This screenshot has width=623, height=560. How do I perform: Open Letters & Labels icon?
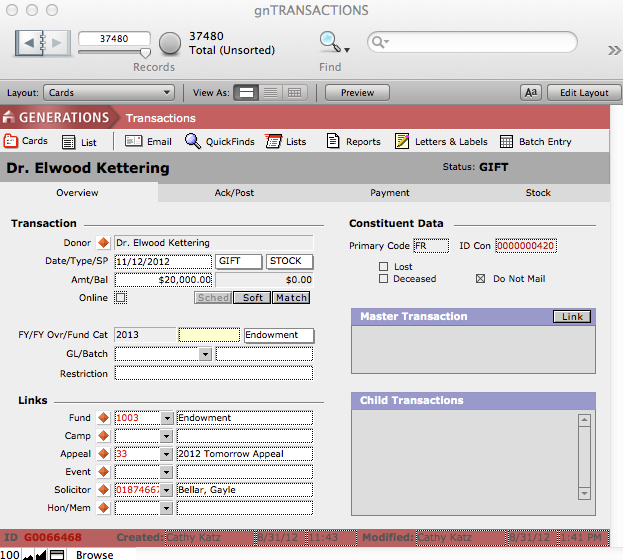402,142
